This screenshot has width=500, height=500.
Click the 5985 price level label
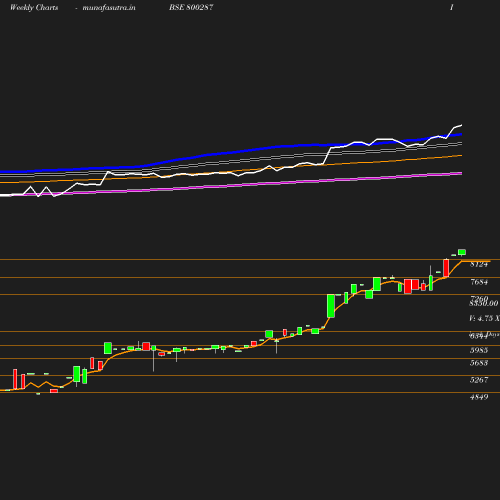point(479,350)
